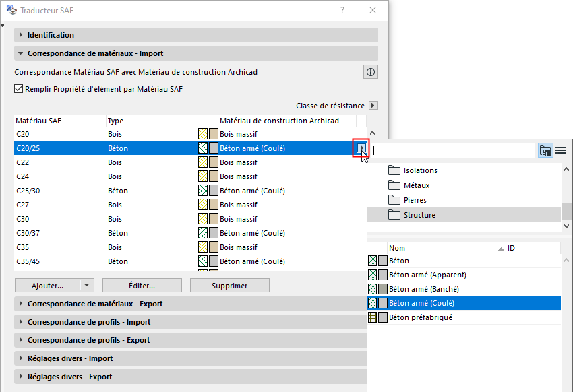The height and width of the screenshot is (392, 573).
Task: Expand Correspondance de profils - Import section
Action: coord(190,322)
